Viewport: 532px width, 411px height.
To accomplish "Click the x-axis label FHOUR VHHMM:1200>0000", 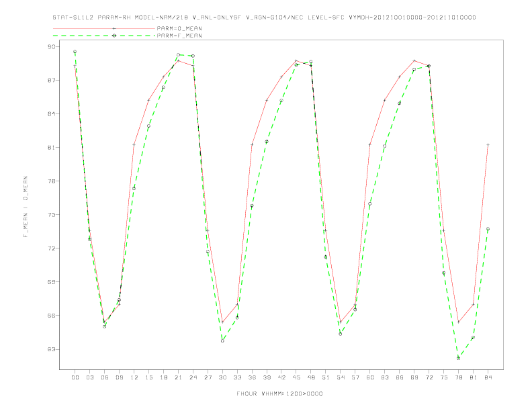I will point(279,394).
